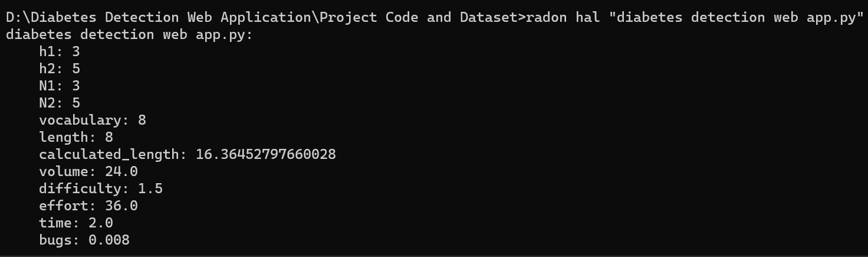This screenshot has width=868, height=257.
Task: Click the 16.36452797660028 value
Action: click(x=266, y=154)
